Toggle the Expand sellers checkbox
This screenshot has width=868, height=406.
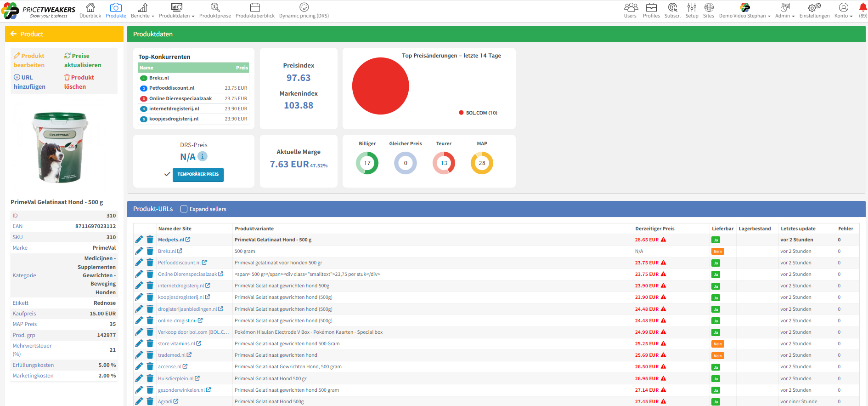pyautogui.click(x=184, y=209)
